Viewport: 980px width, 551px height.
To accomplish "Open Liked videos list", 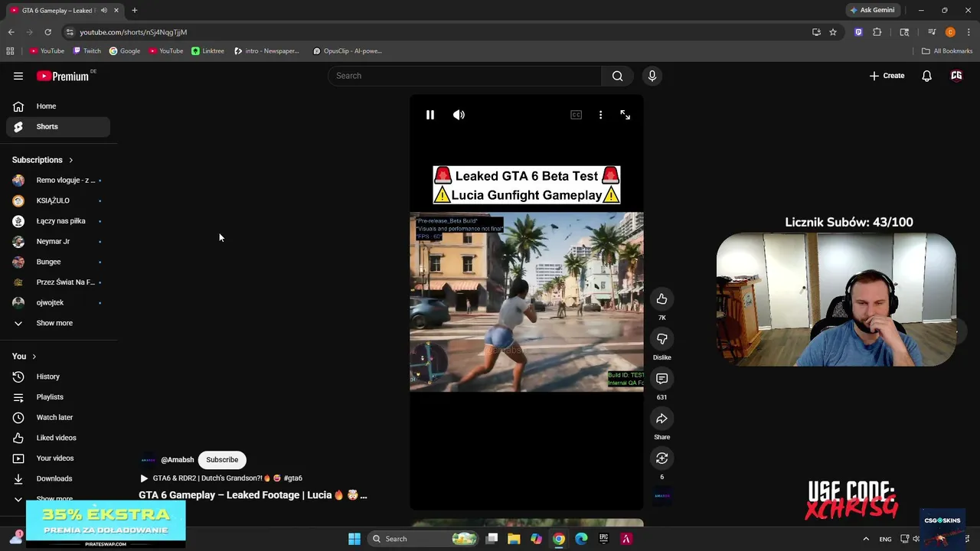I will tap(58, 438).
